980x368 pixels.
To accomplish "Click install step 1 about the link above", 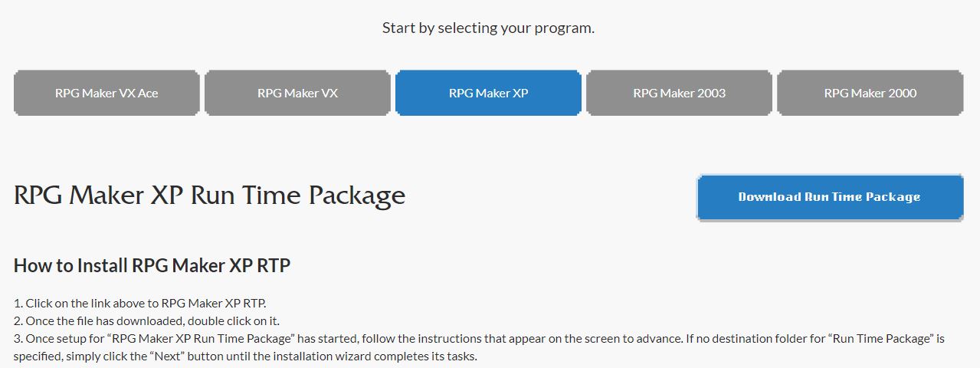I will click(139, 303).
